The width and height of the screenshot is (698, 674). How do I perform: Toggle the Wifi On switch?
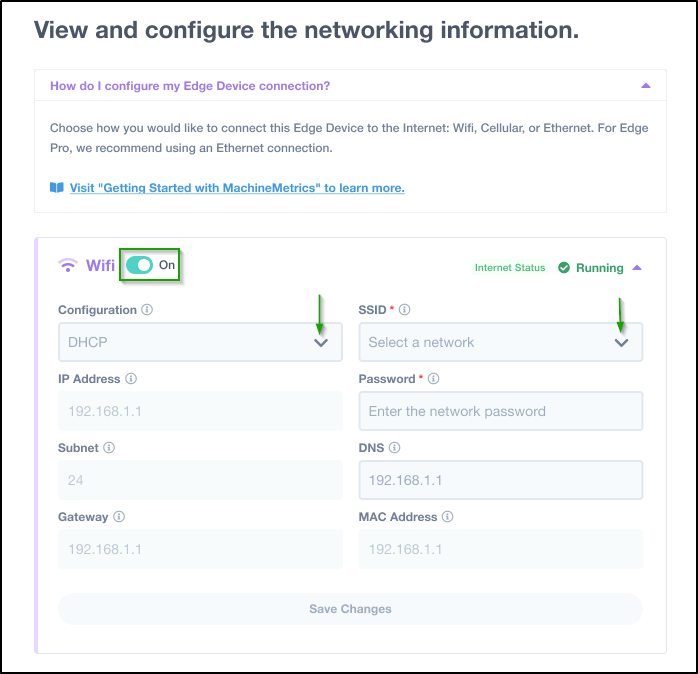(139, 265)
